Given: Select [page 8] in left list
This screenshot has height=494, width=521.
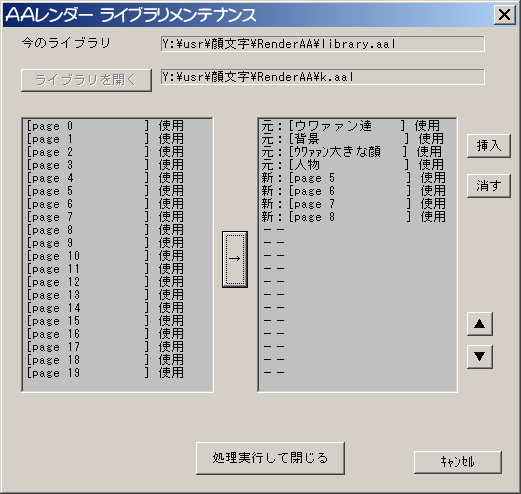Looking at the screenshot, I should [x=105, y=230].
